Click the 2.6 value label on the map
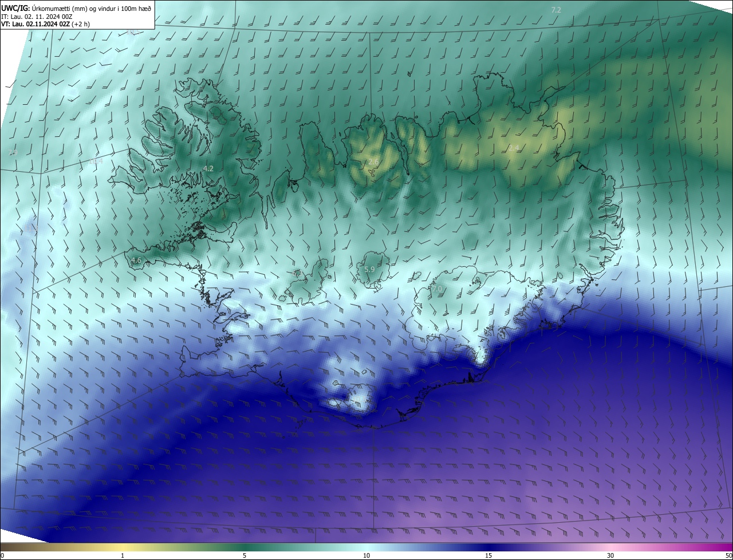733x560 pixels. pyautogui.click(x=374, y=162)
